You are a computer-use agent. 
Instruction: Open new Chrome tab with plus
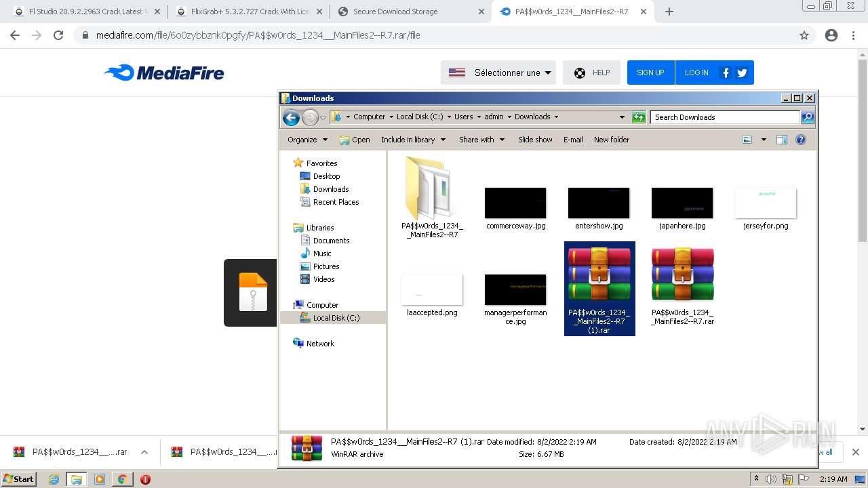[x=669, y=12]
